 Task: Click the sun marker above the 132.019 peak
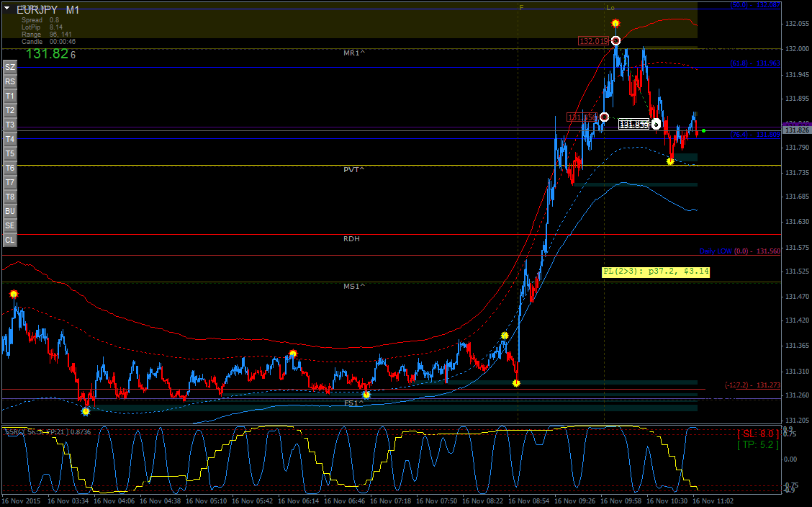click(615, 23)
